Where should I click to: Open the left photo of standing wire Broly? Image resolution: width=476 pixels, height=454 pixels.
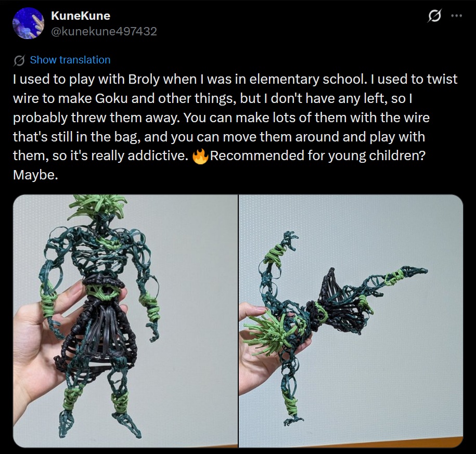tap(125, 321)
